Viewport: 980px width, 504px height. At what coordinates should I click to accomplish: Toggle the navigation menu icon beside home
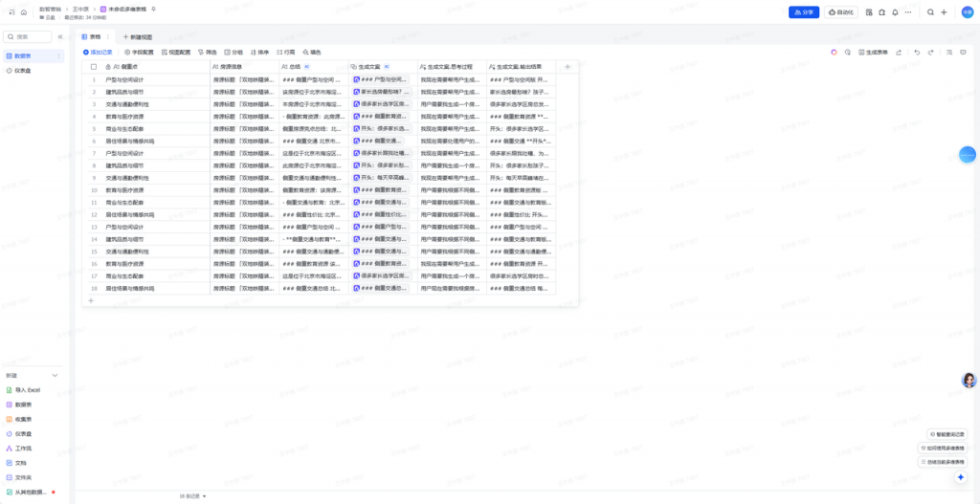pos(11,11)
